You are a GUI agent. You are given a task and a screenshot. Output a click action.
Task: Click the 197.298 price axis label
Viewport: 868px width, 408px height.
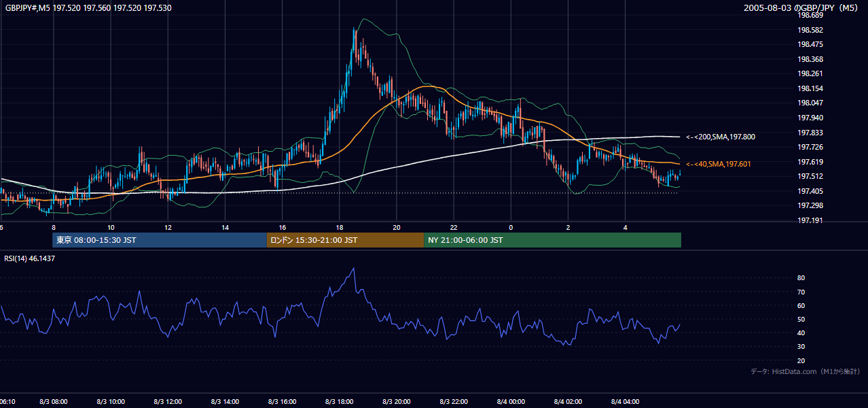pos(811,205)
